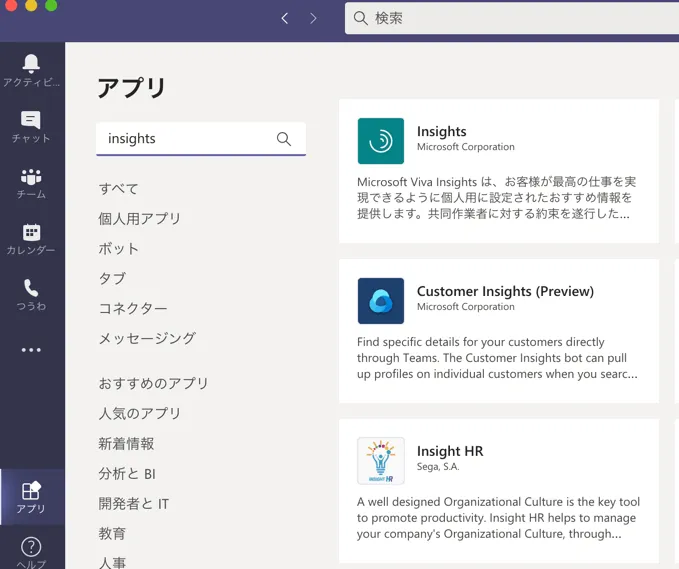
Task: Select the ボット category
Action: click(118, 249)
